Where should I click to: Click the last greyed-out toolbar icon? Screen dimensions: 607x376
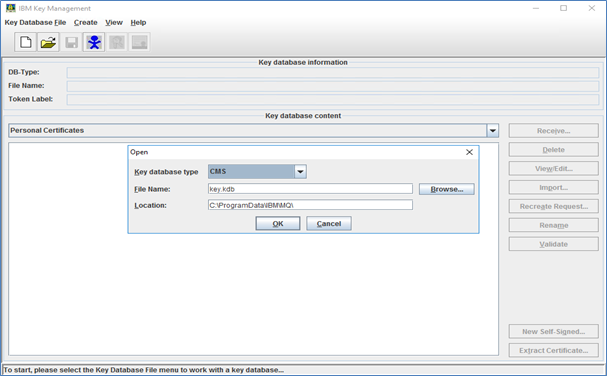140,42
